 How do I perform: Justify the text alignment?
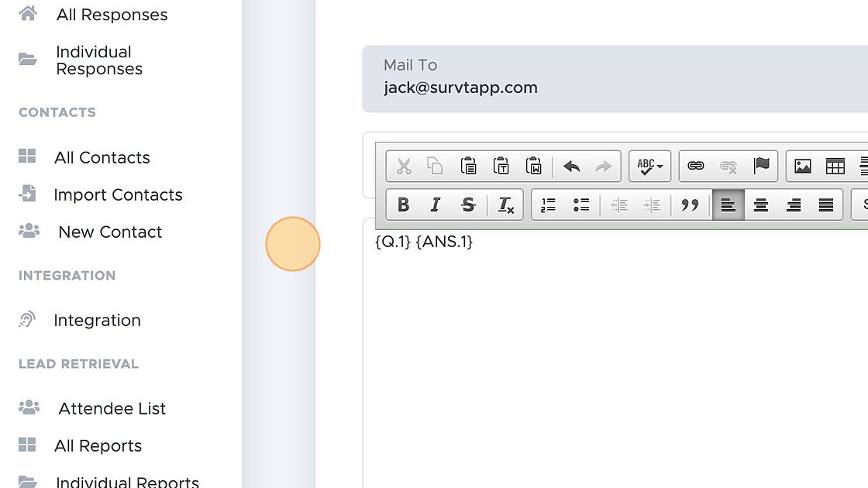826,204
